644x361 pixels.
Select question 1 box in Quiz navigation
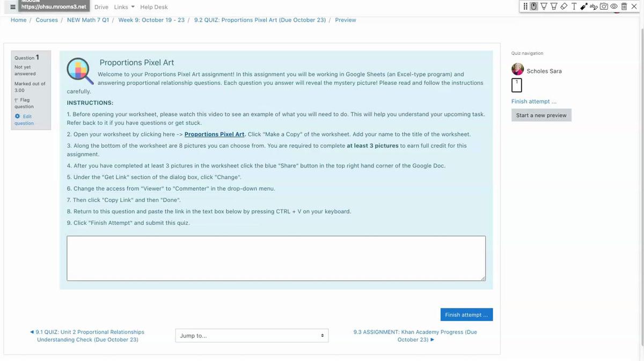point(517,85)
